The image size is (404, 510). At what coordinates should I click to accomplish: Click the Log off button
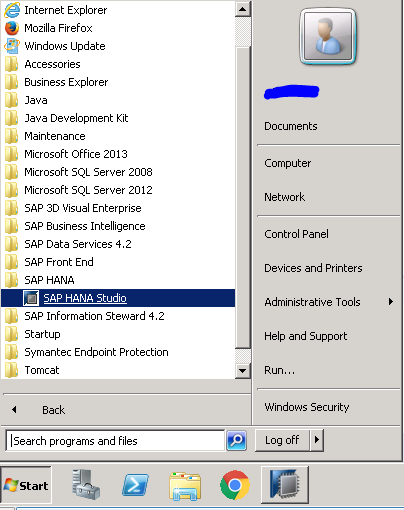tap(282, 440)
